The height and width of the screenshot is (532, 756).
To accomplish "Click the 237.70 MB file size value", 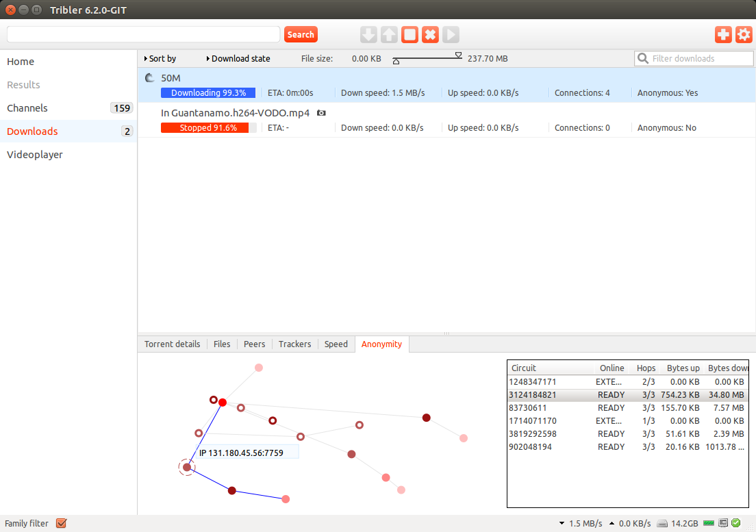I will 488,58.
